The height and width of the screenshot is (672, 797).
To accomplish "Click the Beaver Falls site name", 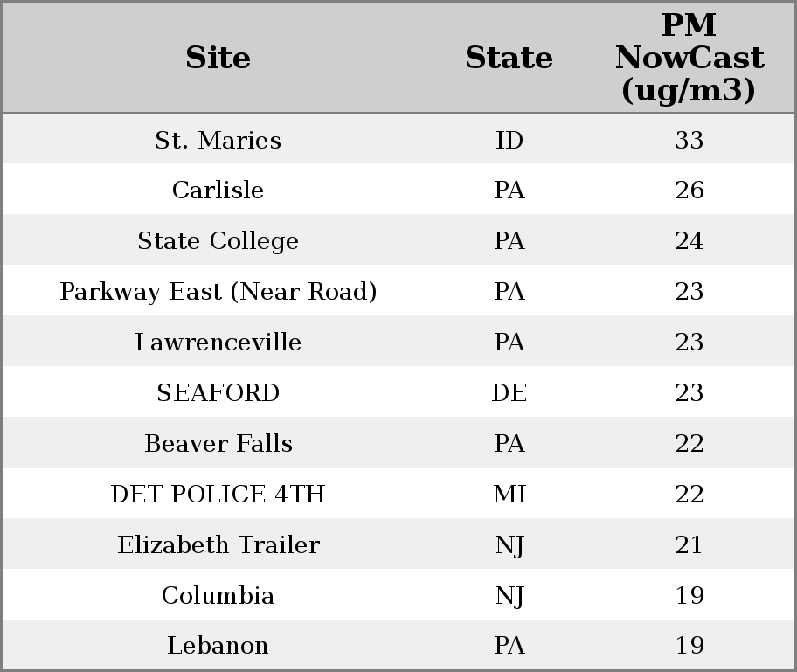I will (x=218, y=444).
